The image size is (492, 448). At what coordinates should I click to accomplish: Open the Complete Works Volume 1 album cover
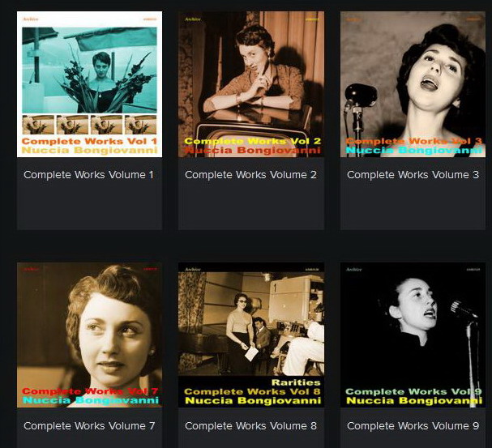click(x=89, y=73)
